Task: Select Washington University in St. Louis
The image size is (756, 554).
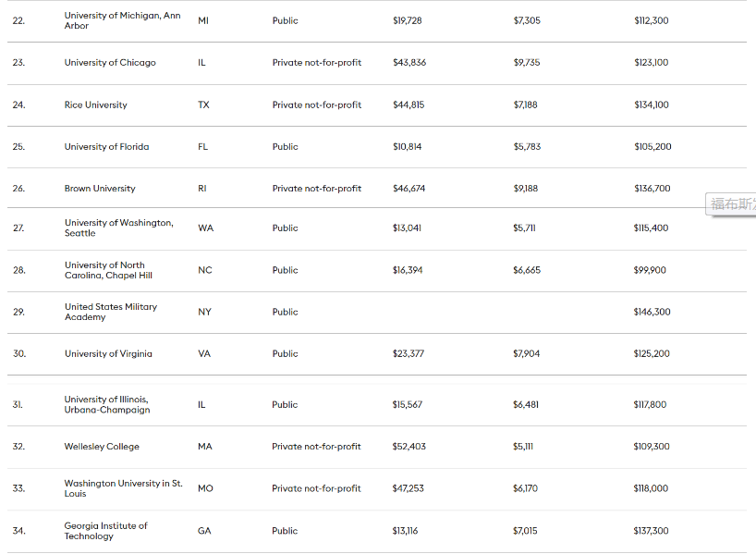Action: click(123, 488)
